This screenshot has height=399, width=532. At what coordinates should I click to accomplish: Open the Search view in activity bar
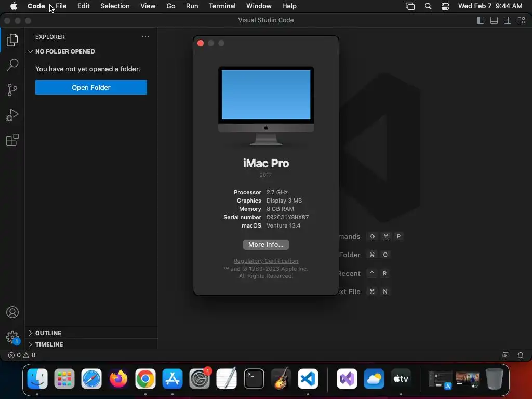tap(12, 65)
